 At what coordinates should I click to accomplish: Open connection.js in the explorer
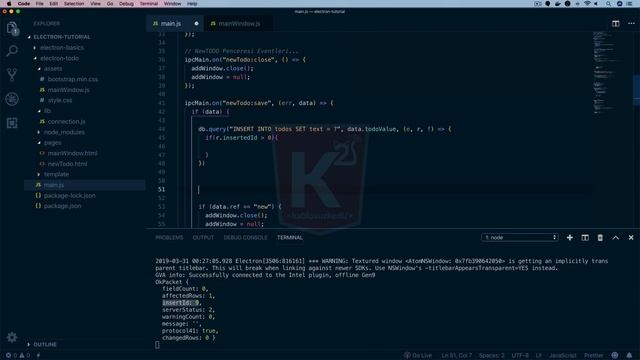tap(66, 122)
